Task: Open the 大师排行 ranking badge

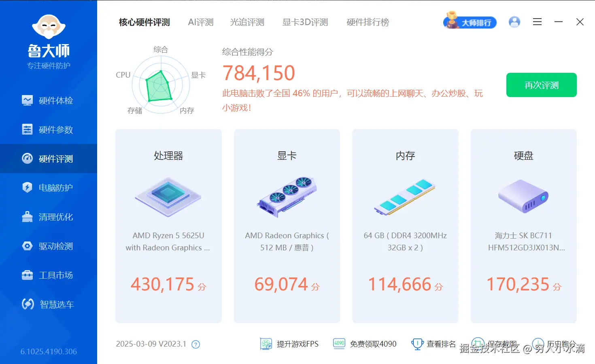Action: 470,21
